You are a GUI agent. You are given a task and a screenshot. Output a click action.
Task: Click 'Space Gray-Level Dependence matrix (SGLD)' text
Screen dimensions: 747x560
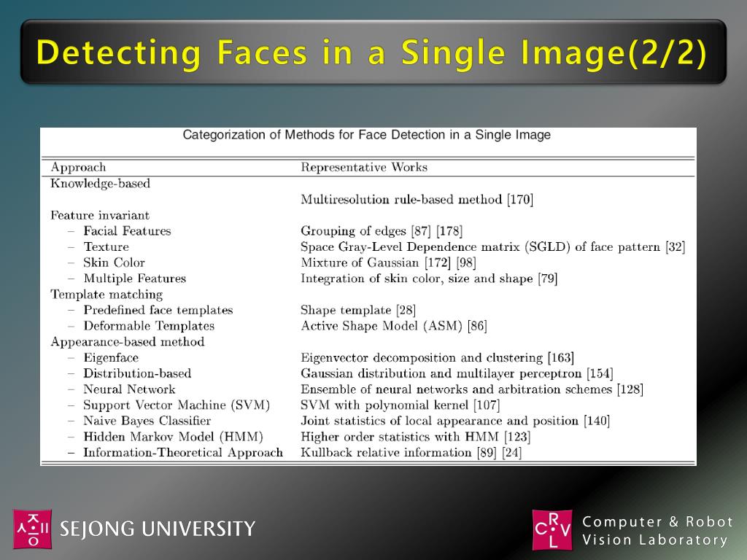pyautogui.click(x=436, y=246)
